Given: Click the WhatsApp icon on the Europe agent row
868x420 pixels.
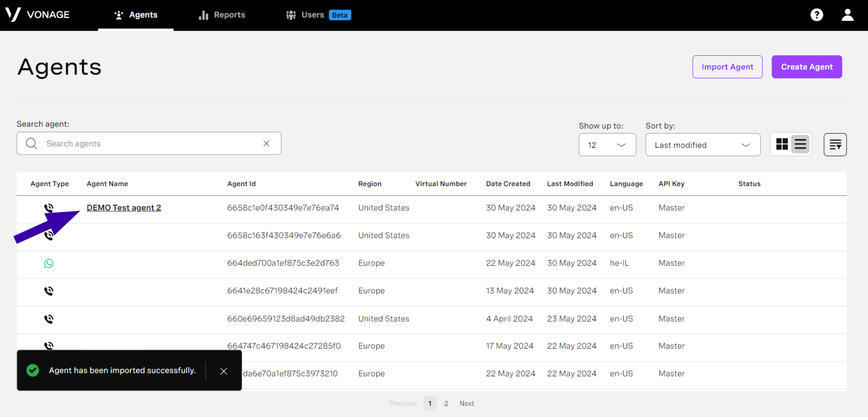Looking at the screenshot, I should (x=48, y=263).
